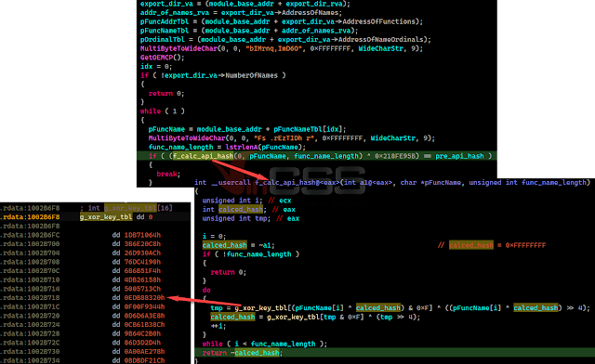This screenshot has width=595, height=364.
Task: Click the address .rdata:1002B71C
Action: [30, 306]
